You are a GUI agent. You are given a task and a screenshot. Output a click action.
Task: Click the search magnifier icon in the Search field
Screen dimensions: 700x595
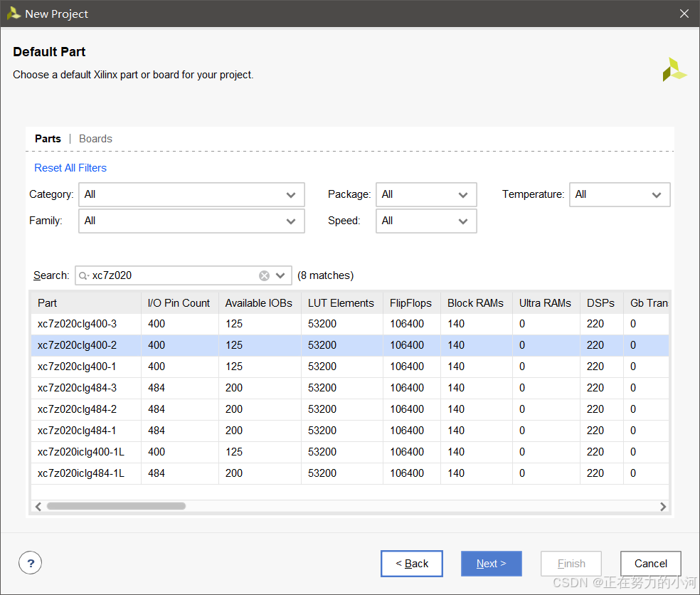pyautogui.click(x=83, y=275)
